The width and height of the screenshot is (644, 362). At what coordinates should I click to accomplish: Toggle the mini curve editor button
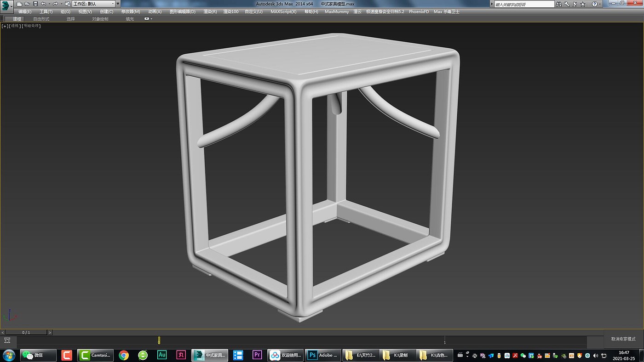point(7,340)
